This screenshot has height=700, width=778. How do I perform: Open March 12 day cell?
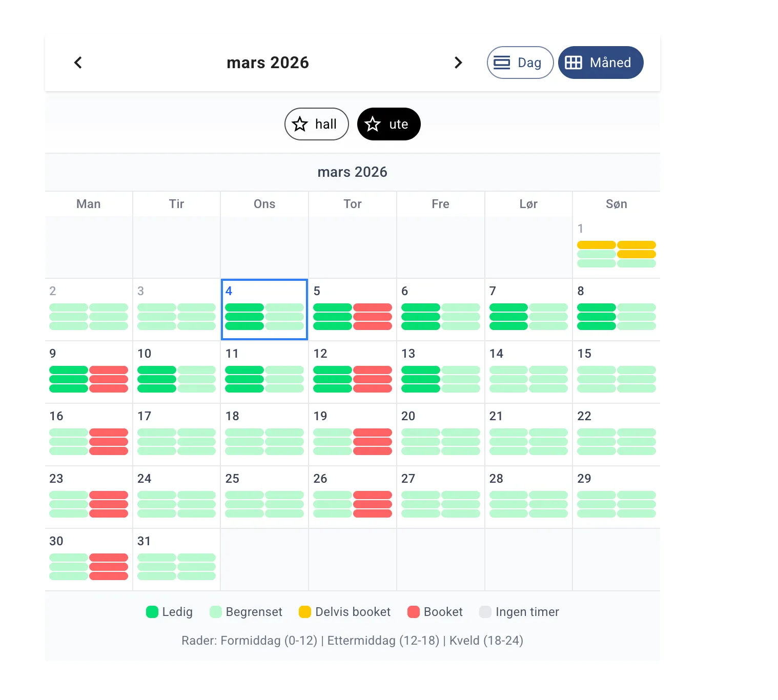tap(352, 372)
